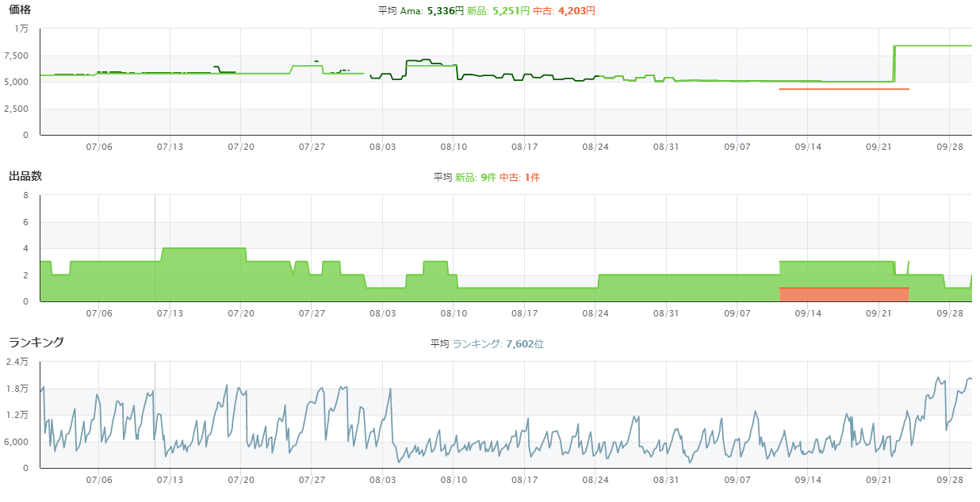Click the orange used-listings area in 出品数 chart
Image resolution: width=980 pixels, height=502 pixels.
844,294
